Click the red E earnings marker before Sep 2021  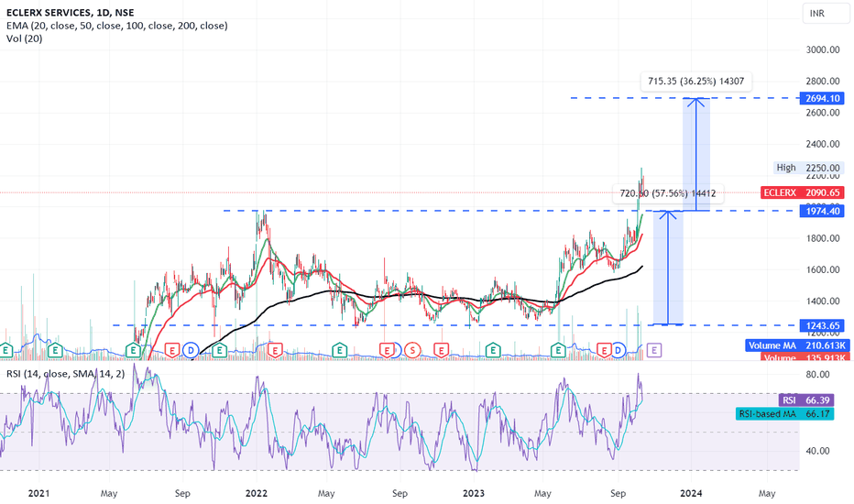(172, 350)
